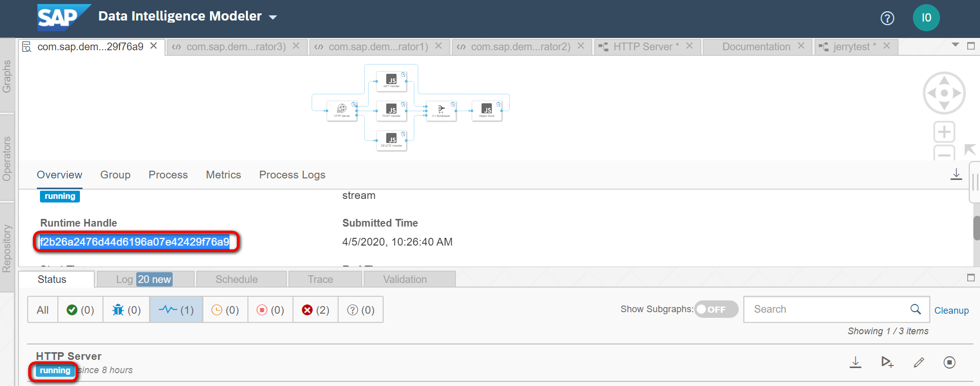Open the Operators side panel
Viewport: 980px width, 386px height.
tap(7, 158)
